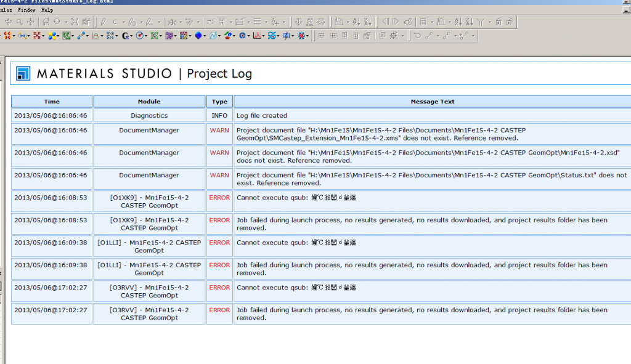631x364 pixels.
Task: Open the H-bond tool dropdown arrow
Action: click(x=473, y=36)
